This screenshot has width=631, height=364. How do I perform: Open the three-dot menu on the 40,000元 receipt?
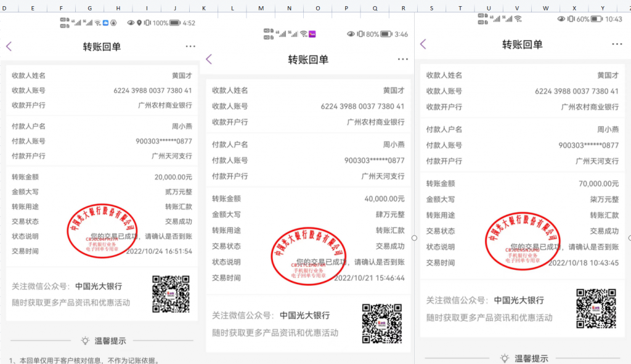pyautogui.click(x=403, y=59)
